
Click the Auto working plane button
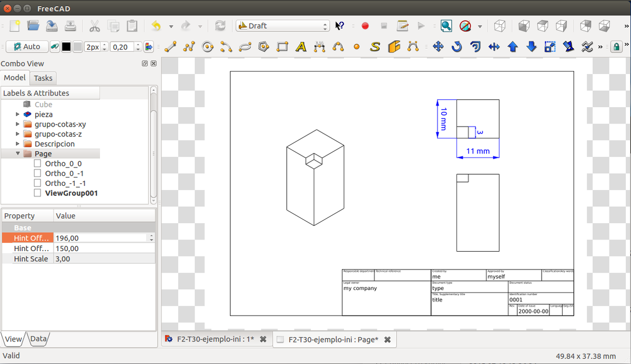click(x=27, y=47)
